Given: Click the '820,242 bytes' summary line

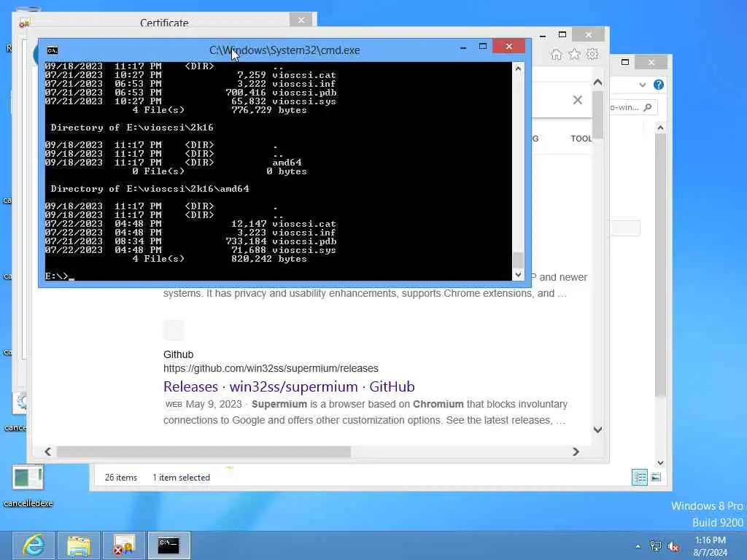Looking at the screenshot, I should click(x=220, y=259).
